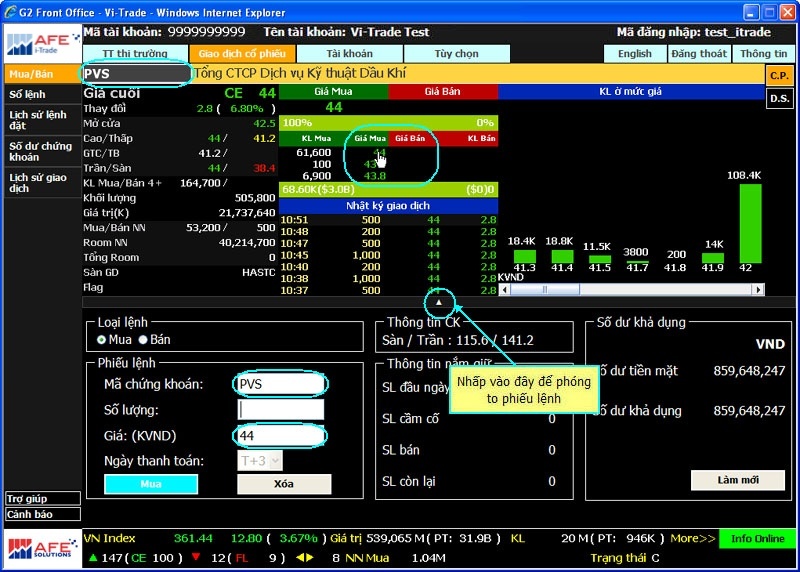
Task: Click the bid price 43.8 cell
Action: click(x=375, y=176)
